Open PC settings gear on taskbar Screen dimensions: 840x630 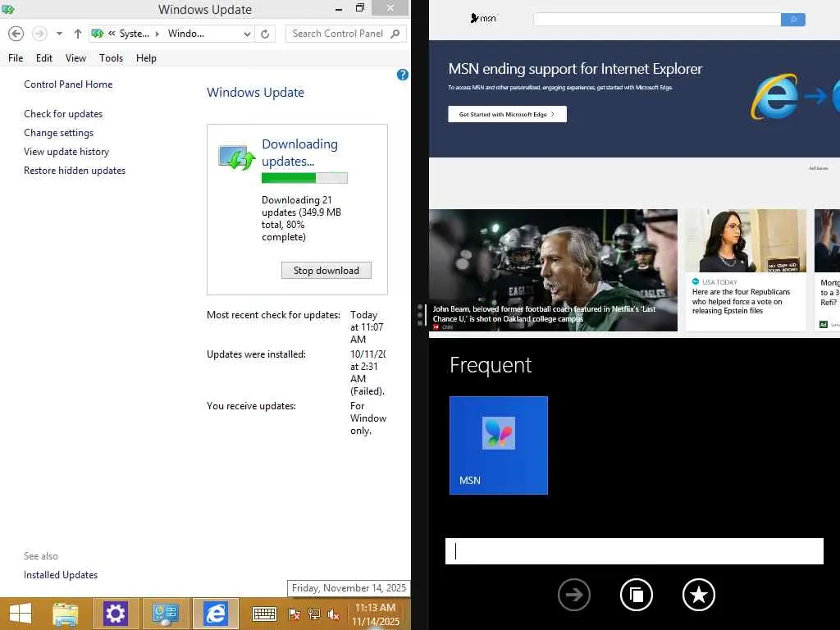[115, 614]
